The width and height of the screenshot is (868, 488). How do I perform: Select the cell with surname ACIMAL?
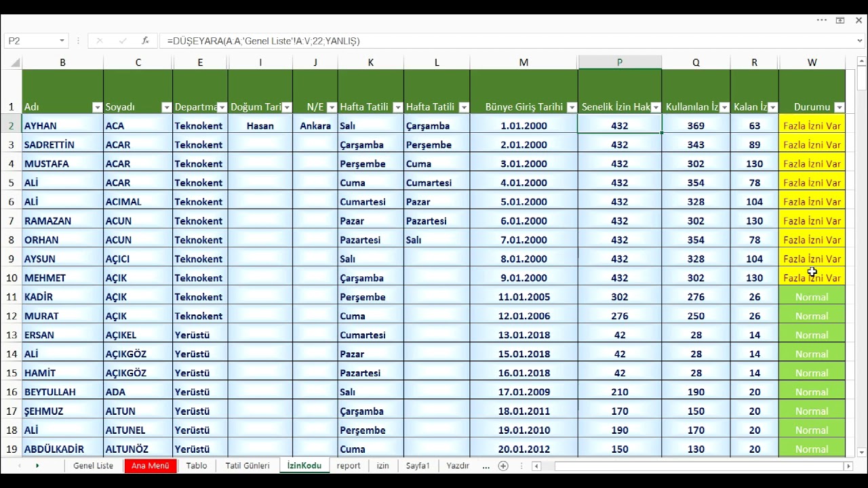(x=138, y=201)
